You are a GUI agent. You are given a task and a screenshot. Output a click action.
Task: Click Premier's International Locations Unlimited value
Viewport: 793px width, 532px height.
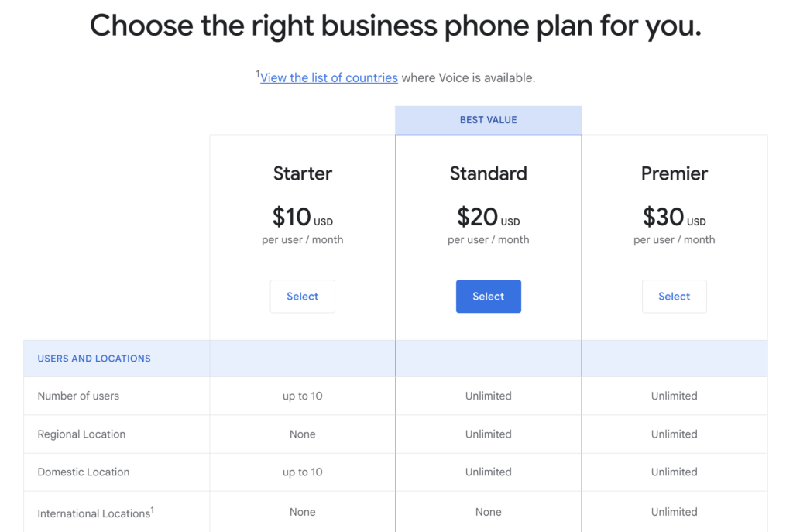[x=675, y=512]
